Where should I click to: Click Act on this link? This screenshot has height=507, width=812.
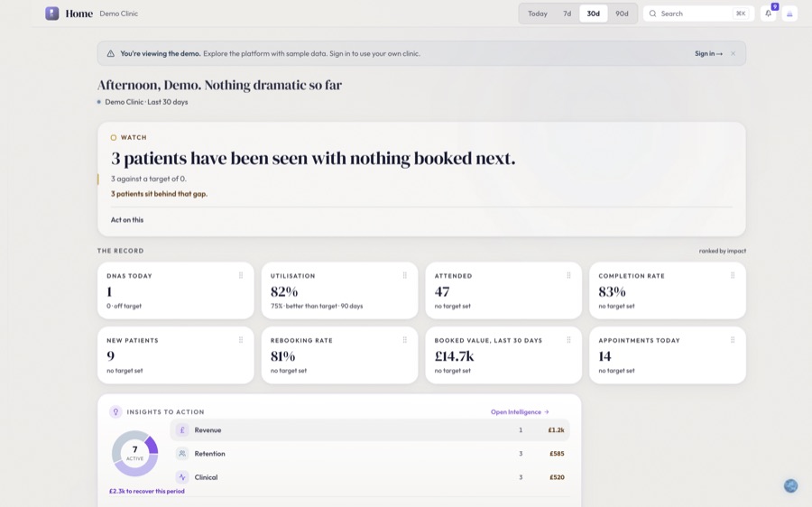tap(127, 220)
